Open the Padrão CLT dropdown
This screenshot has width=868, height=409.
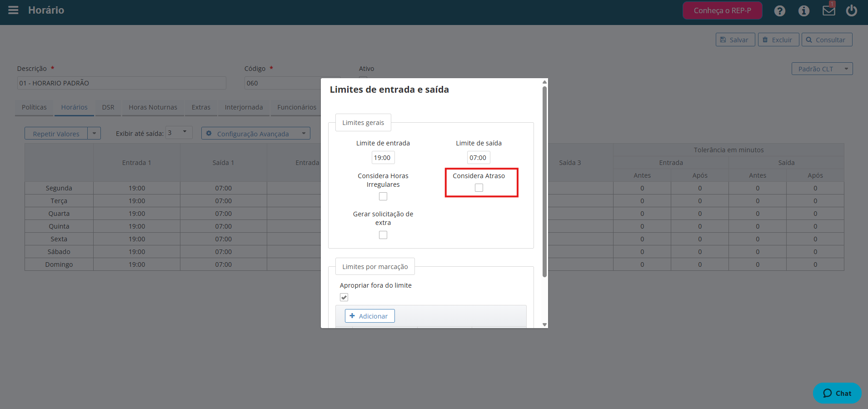point(822,69)
